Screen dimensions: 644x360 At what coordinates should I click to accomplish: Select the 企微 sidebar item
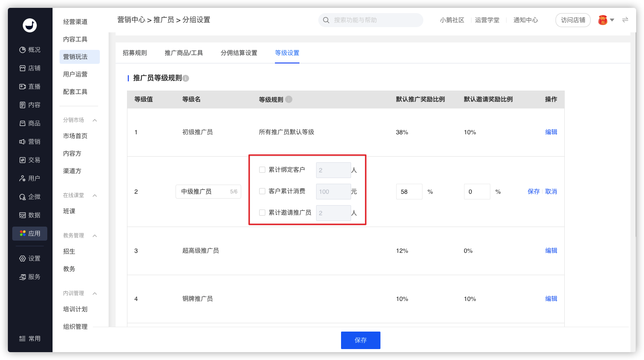[x=30, y=197]
